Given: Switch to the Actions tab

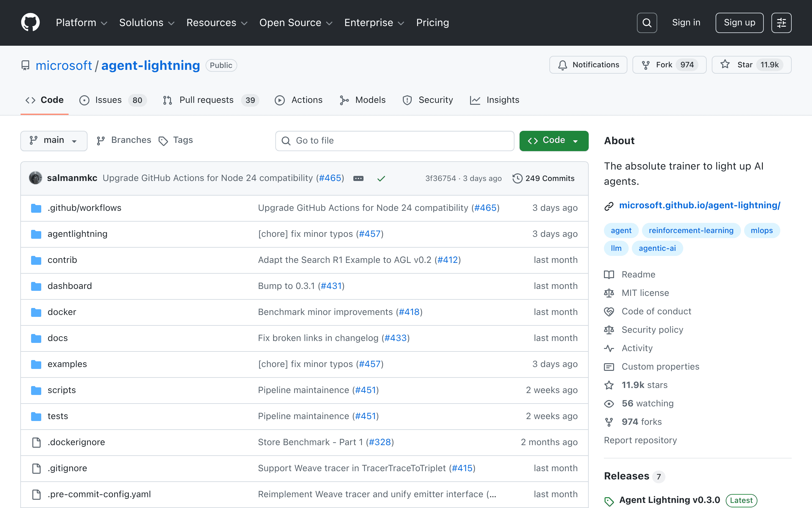Looking at the screenshot, I should pos(298,100).
